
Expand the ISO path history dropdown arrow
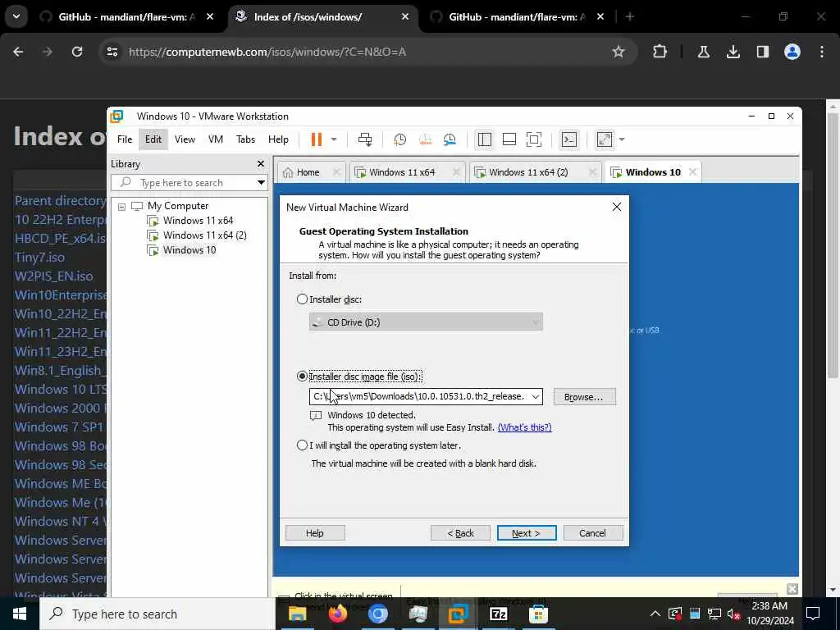[x=535, y=397]
